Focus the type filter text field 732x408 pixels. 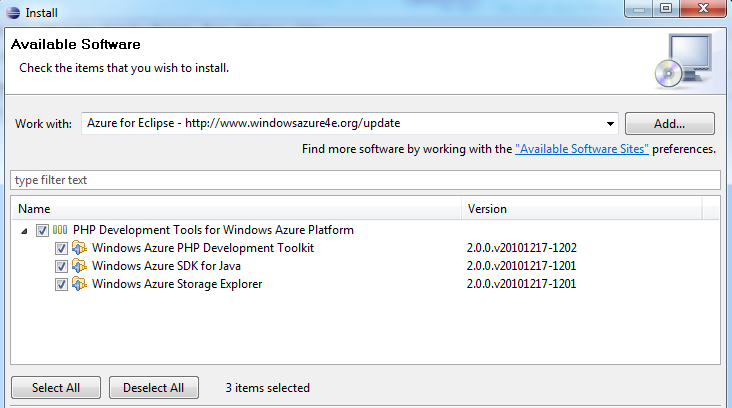coord(366,180)
